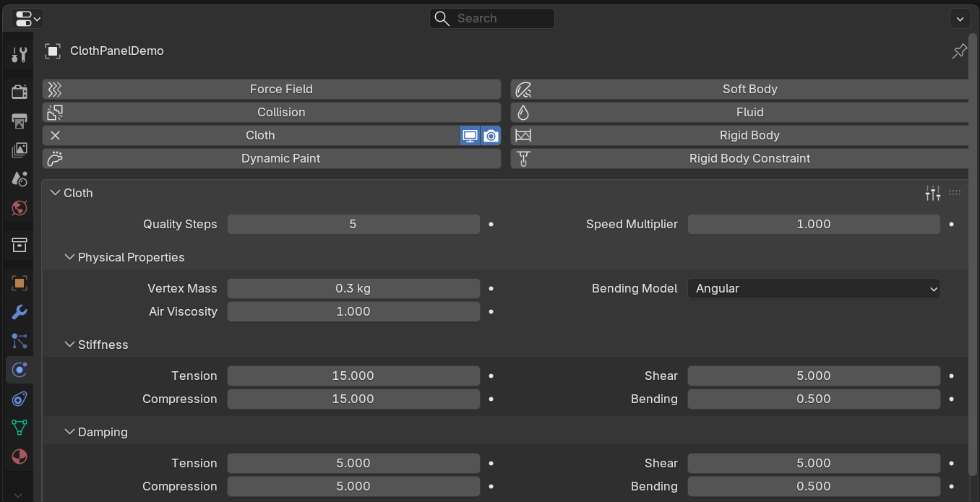Screen dimensions: 980x502
Task: Animate the Quality Steps property dot
Action: coord(491,225)
